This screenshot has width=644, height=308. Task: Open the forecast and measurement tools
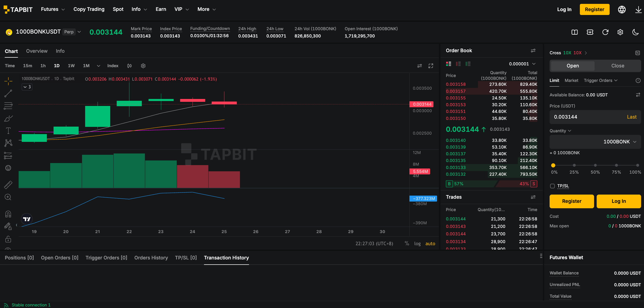point(8,156)
